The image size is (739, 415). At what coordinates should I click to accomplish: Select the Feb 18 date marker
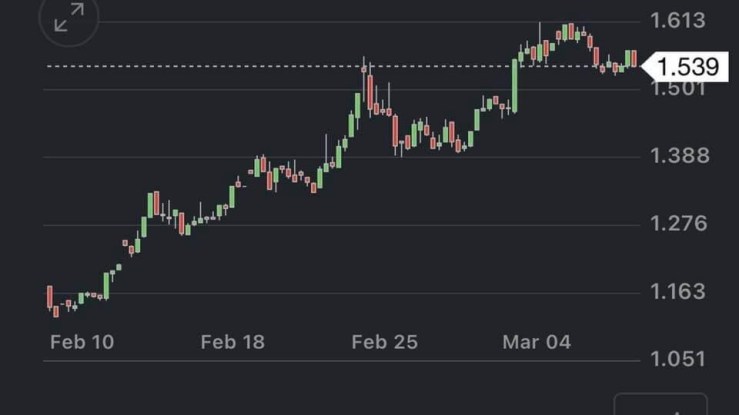[x=232, y=342]
